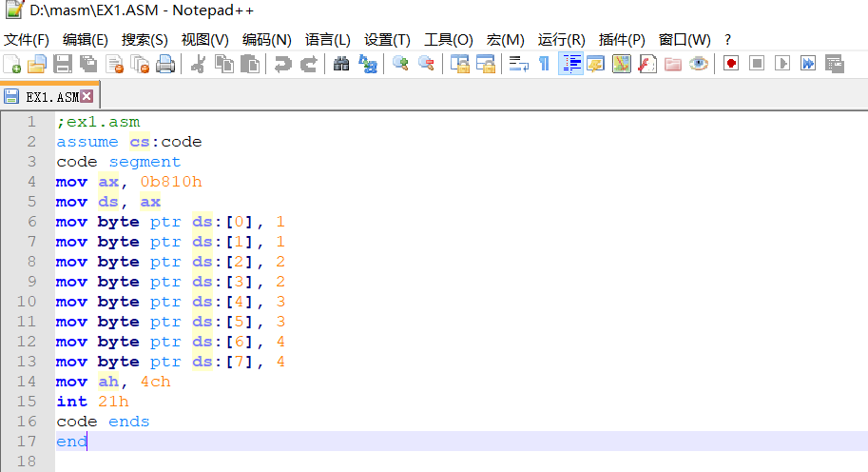The height and width of the screenshot is (472, 868).
Task: Cut selection with the scissors icon
Action: (x=198, y=65)
